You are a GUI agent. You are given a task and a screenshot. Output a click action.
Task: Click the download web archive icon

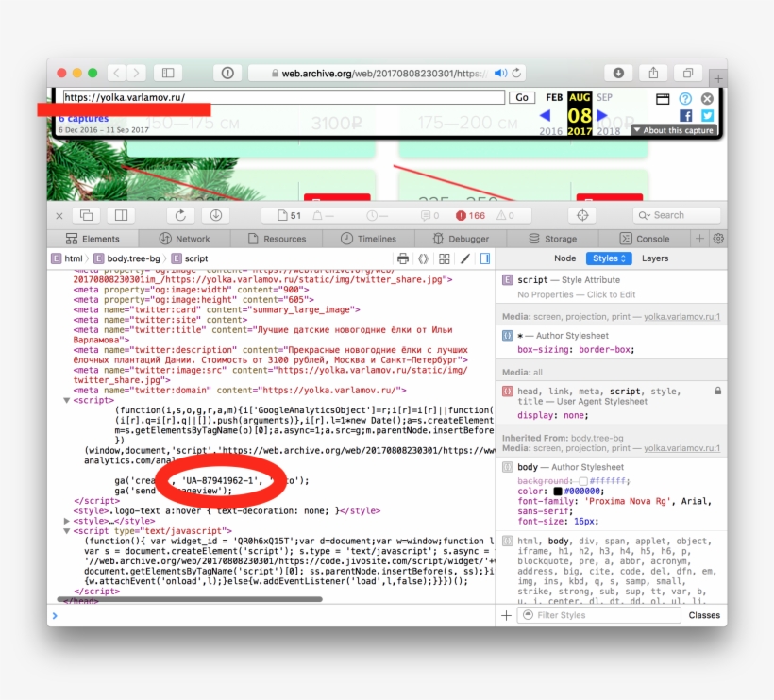click(x=215, y=215)
